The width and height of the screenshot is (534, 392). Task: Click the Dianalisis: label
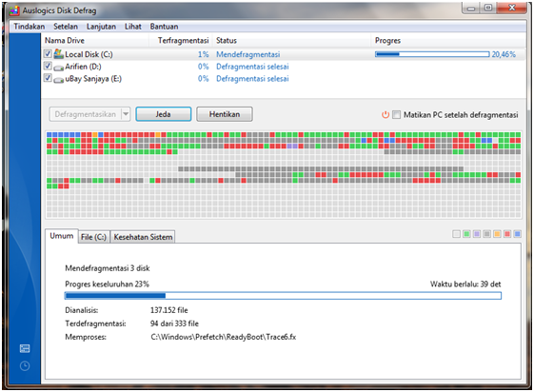(82, 310)
